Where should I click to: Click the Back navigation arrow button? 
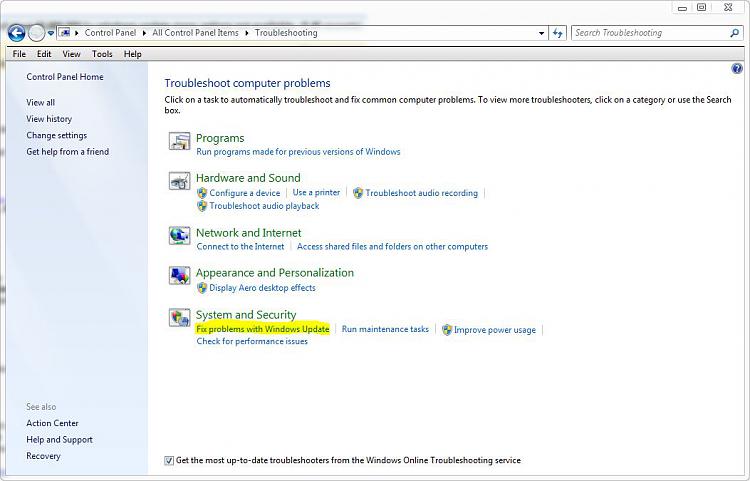point(16,33)
